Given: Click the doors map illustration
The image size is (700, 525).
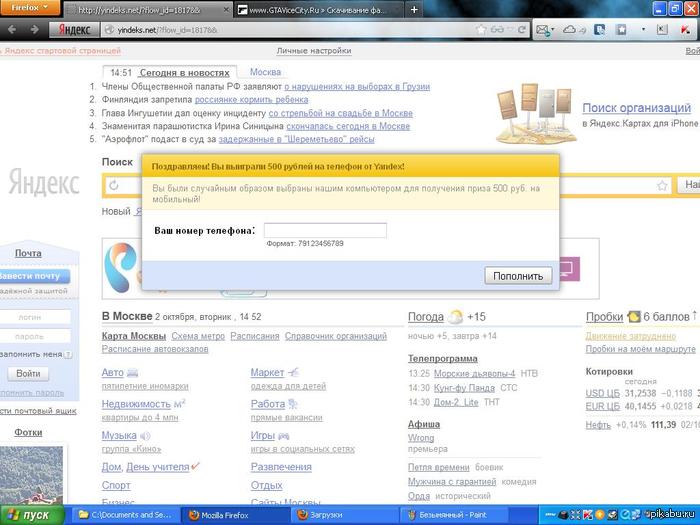Looking at the screenshot, I should (535, 114).
